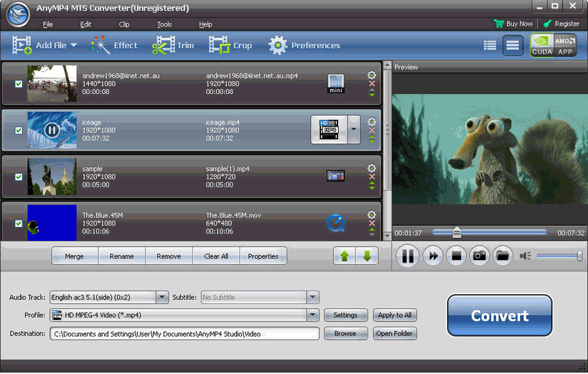Move selected file down with green arrow
This screenshot has width=588, height=374.
click(367, 256)
